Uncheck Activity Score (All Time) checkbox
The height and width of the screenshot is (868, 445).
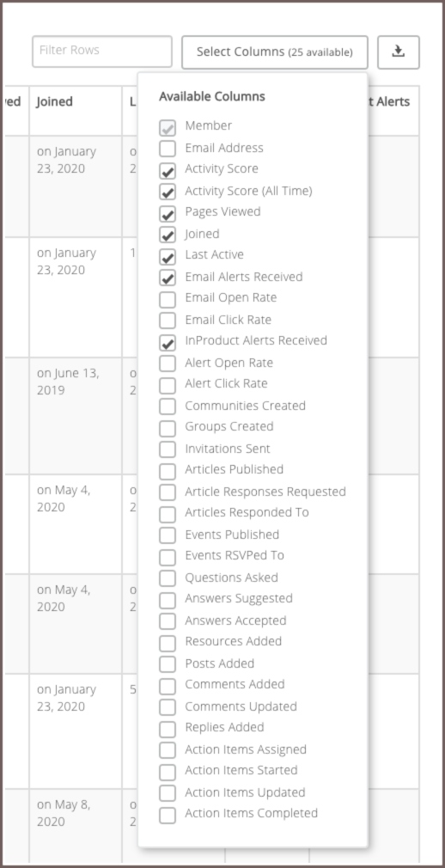[168, 193]
